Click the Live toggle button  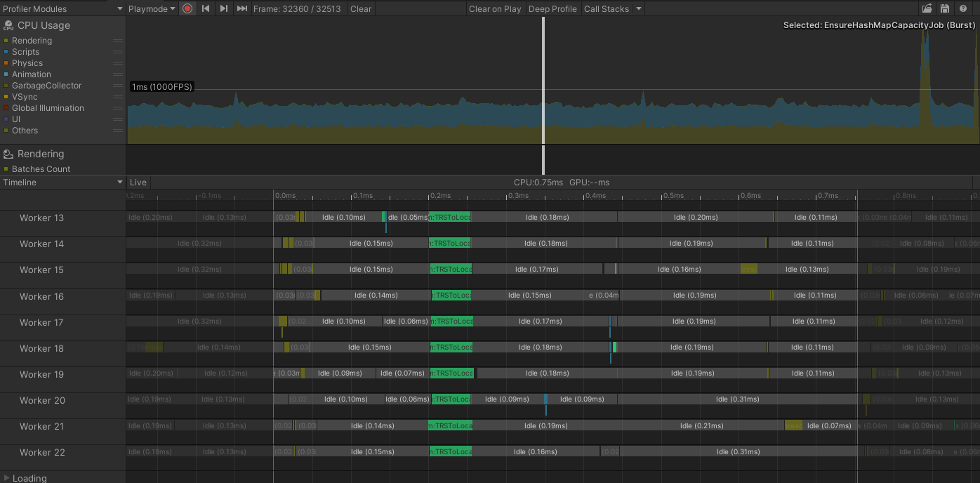click(x=138, y=182)
